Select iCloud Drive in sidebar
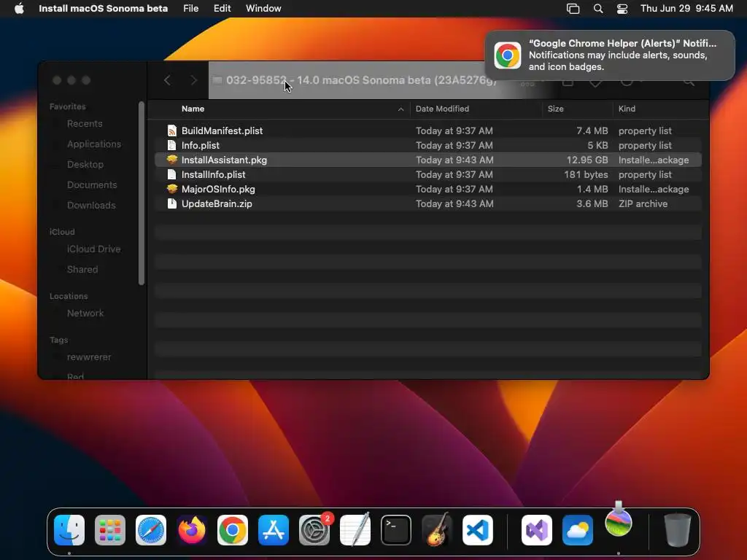The width and height of the screenshot is (747, 560). [x=93, y=249]
